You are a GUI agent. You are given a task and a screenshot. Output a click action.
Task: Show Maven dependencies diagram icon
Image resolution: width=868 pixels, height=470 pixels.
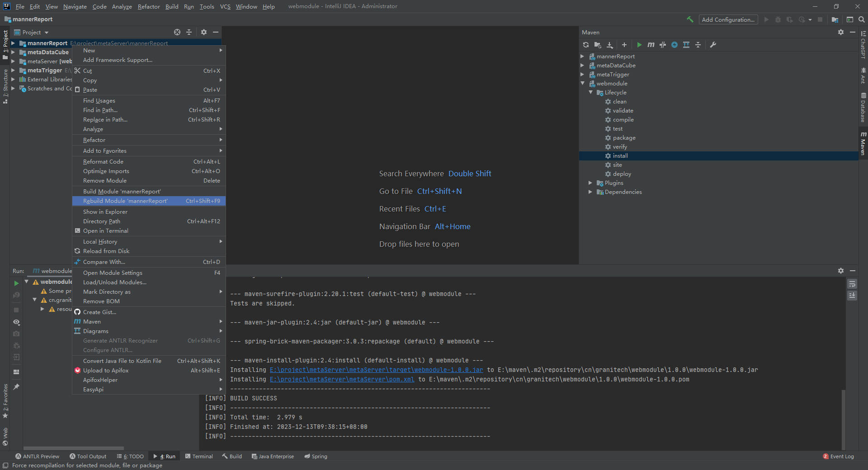tap(686, 45)
